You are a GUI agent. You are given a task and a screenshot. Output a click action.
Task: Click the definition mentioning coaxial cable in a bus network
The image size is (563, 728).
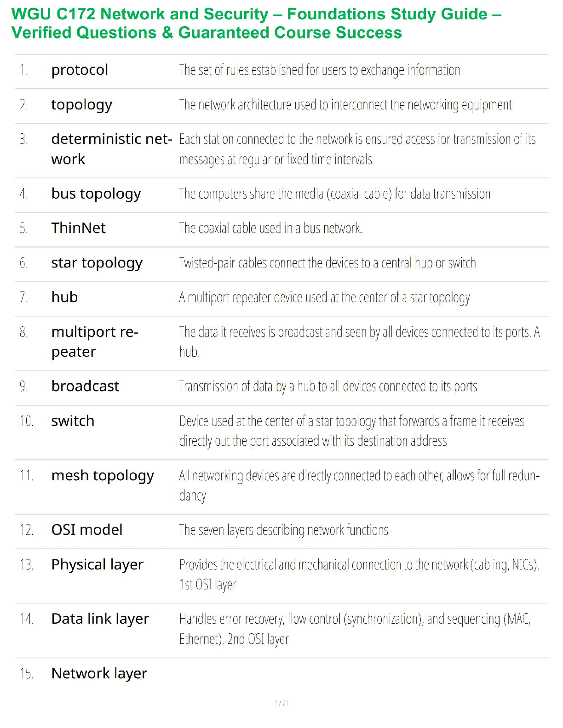coord(270,228)
